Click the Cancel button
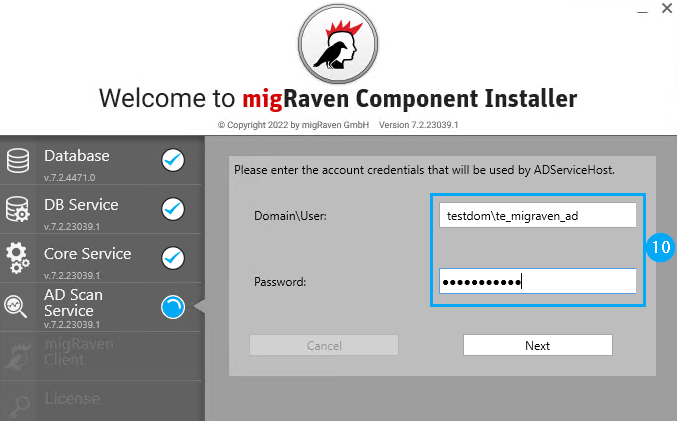The height and width of the screenshot is (421, 677). click(x=324, y=345)
